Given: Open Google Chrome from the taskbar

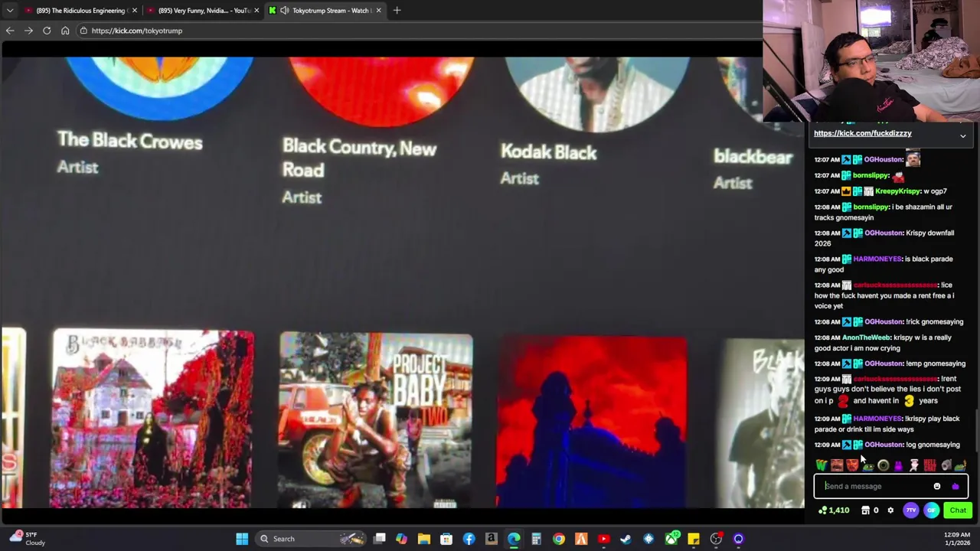Looking at the screenshot, I should click(x=558, y=539).
